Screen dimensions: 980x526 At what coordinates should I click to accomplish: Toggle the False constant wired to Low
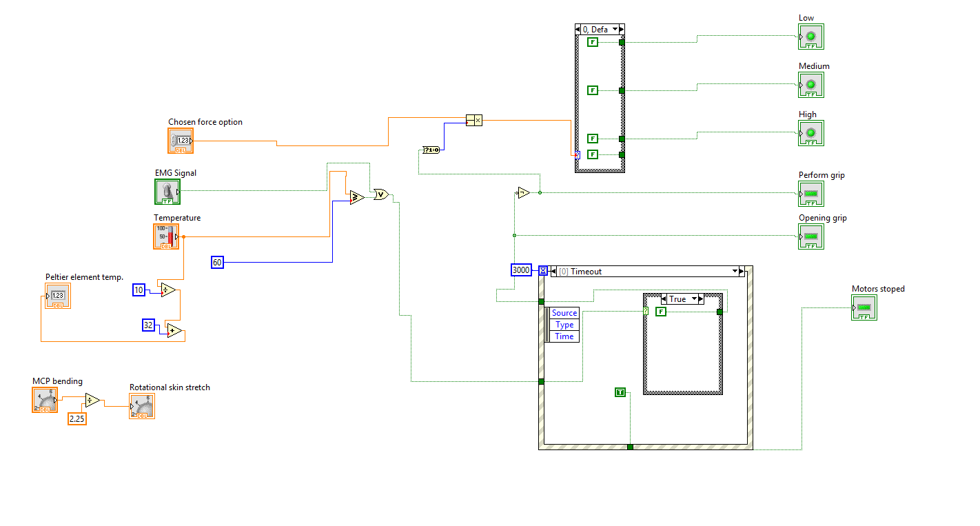coord(593,42)
